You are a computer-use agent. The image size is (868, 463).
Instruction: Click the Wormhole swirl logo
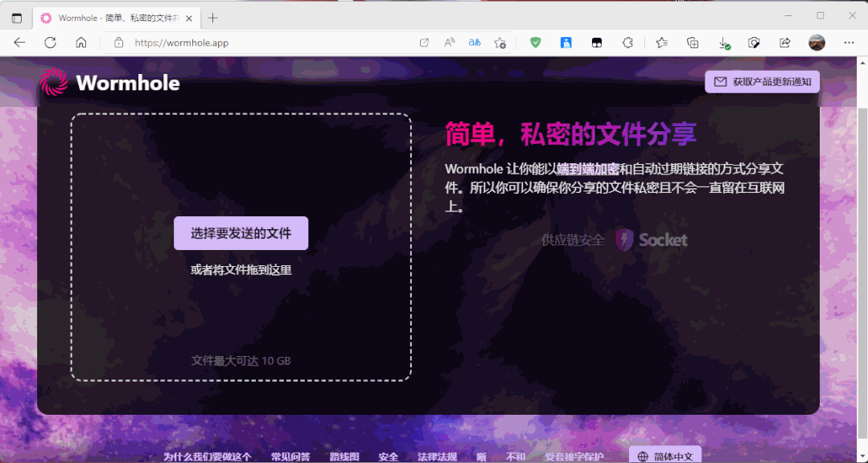(x=54, y=83)
